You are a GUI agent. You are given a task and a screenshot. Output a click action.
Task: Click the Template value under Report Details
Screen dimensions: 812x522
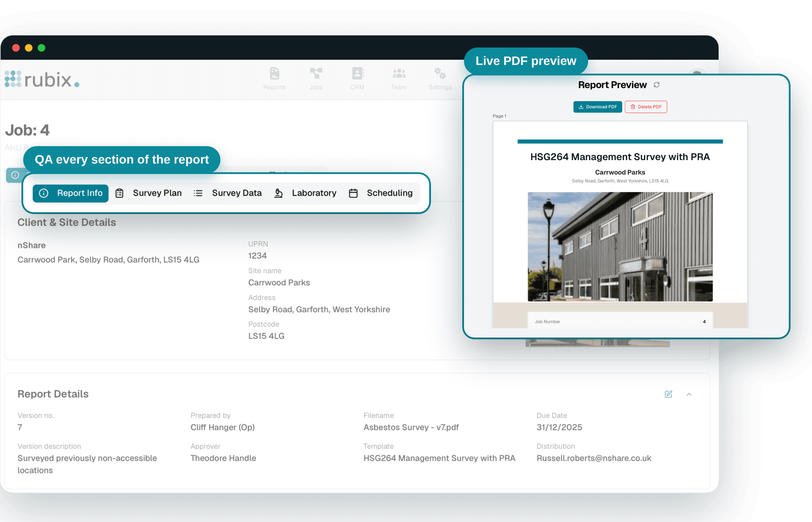(x=439, y=458)
